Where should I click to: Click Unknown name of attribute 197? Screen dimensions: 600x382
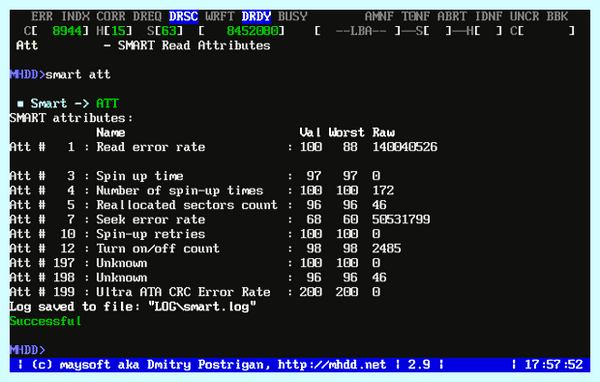point(122,263)
